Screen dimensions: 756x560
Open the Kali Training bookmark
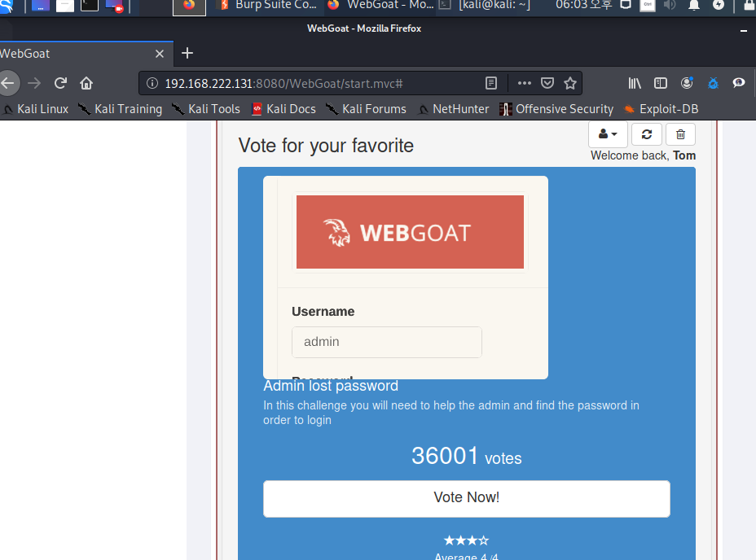120,109
